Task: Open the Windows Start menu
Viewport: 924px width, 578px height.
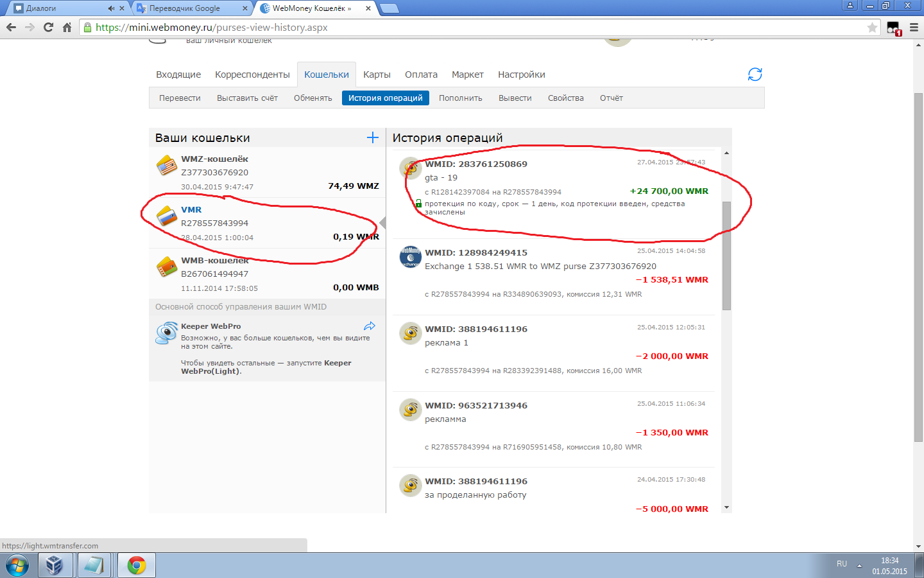Action: [x=17, y=565]
